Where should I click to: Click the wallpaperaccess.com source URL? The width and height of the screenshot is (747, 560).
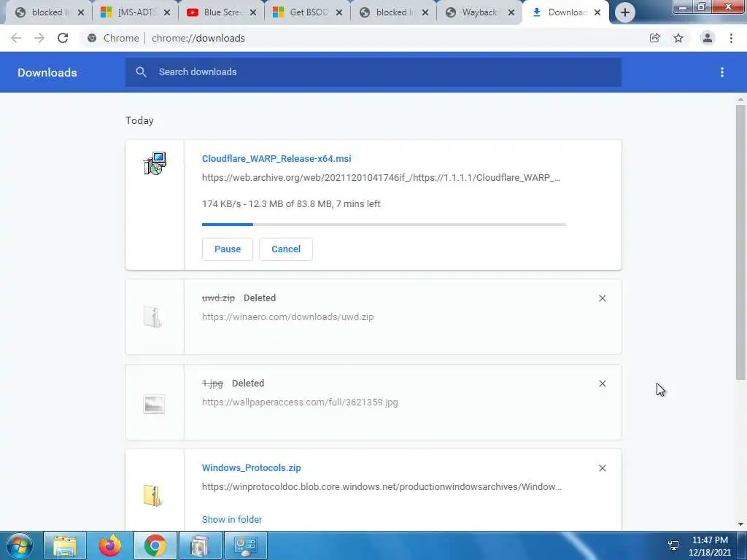(300, 402)
